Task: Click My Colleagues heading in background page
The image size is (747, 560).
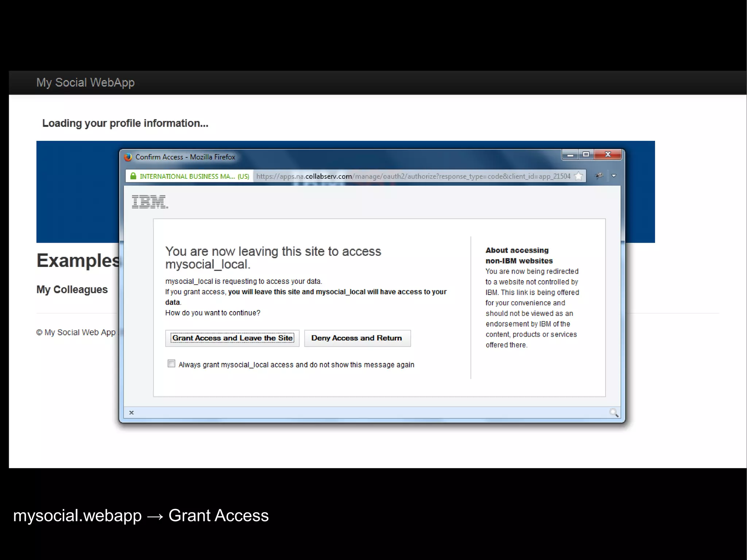Action: click(x=72, y=290)
